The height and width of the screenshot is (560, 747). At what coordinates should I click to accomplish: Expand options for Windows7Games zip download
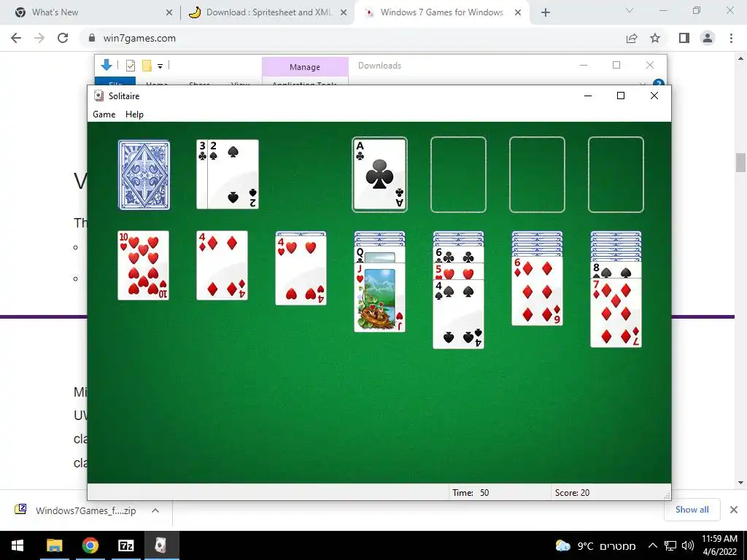coord(155,510)
